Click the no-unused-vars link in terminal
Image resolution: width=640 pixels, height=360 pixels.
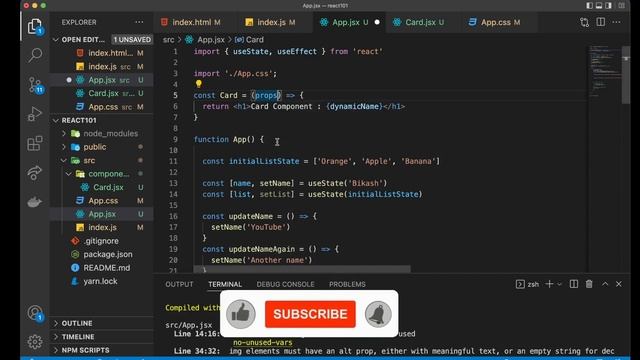pos(262,342)
